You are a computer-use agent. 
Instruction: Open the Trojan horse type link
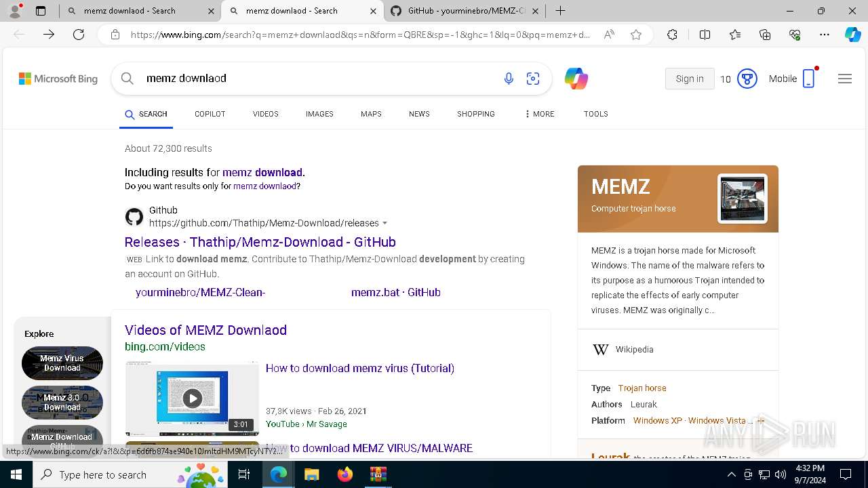click(x=642, y=388)
